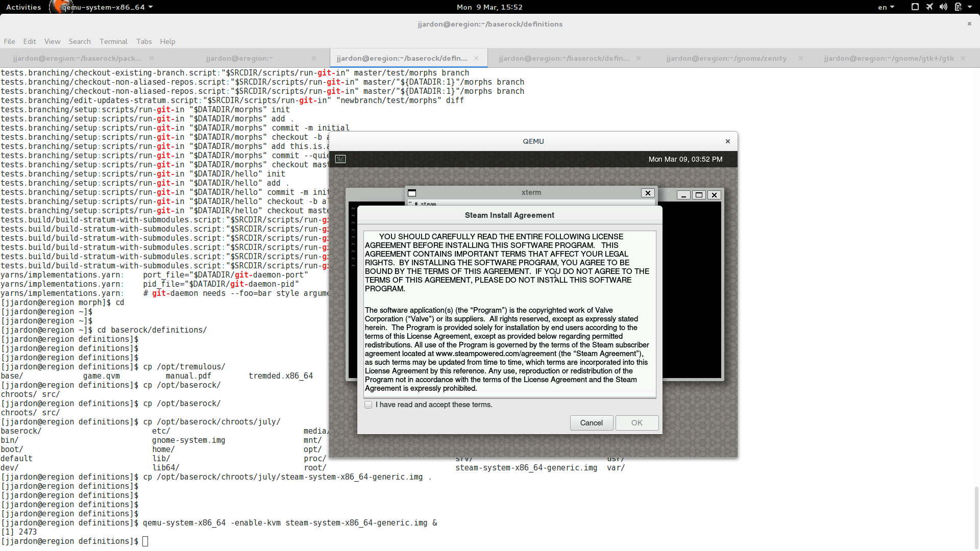980x551 pixels.
Task: Click the terminal icon in QEMU panel
Action: [x=340, y=159]
